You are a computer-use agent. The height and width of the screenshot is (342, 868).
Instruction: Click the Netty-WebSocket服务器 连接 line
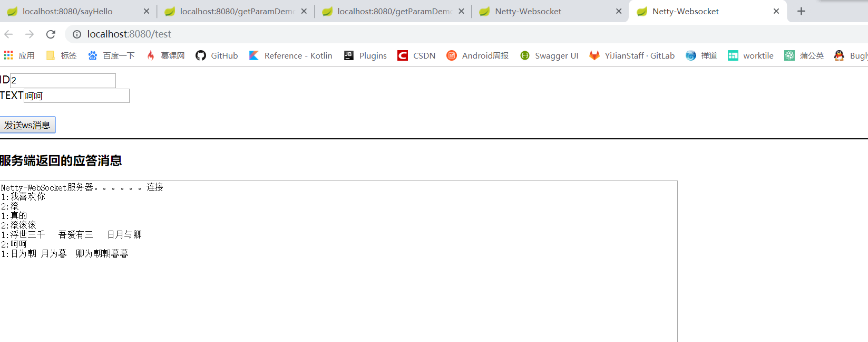[82, 187]
